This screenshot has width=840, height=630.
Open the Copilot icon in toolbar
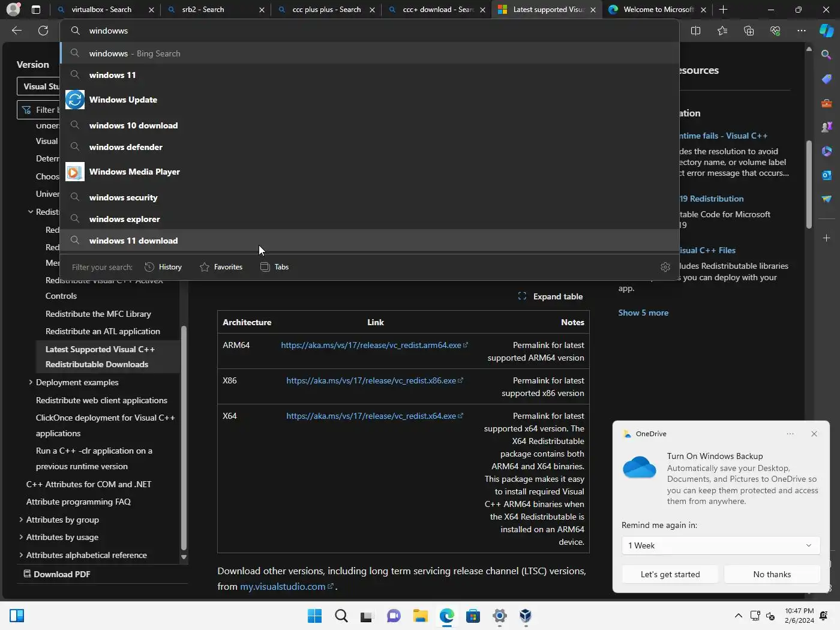826,31
